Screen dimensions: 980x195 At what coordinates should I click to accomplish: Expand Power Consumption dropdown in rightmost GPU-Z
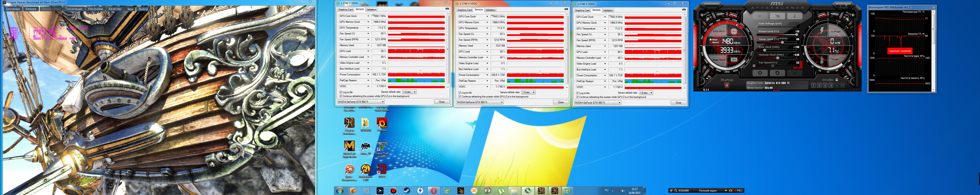click(605, 75)
